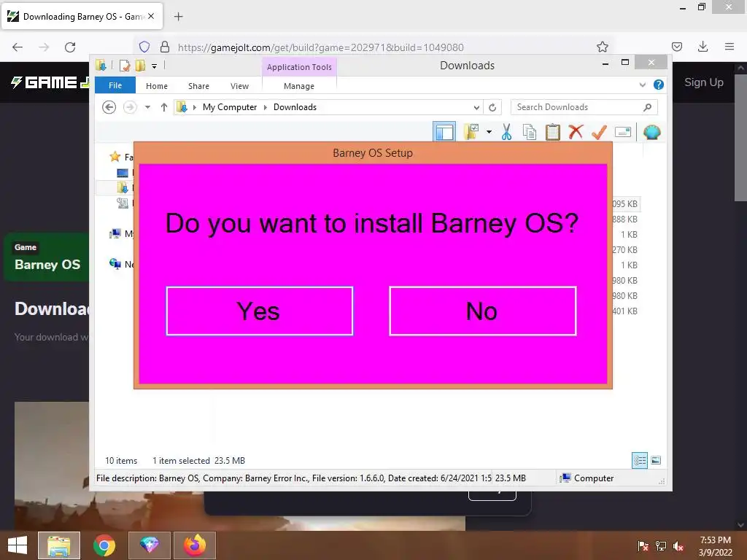Expand the ribbon with the chevron

coord(642,85)
